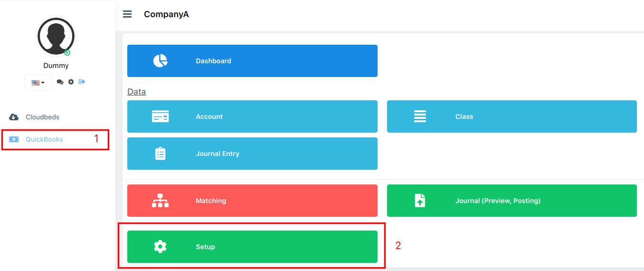Click the Journal upload file icon
This screenshot has height=271, width=644.
pyautogui.click(x=420, y=201)
